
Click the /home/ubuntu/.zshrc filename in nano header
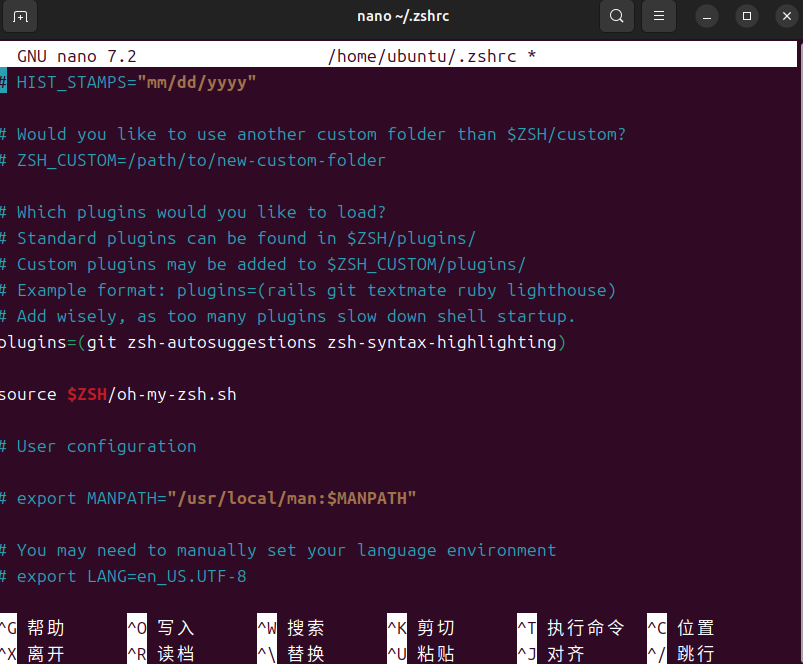tap(422, 56)
